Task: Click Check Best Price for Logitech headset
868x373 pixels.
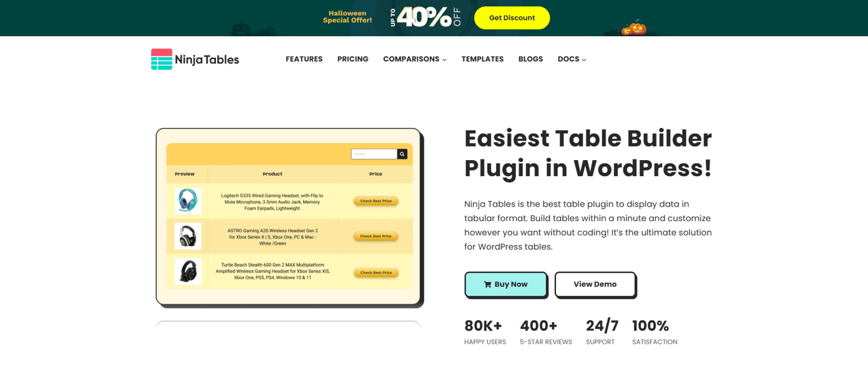Action: [376, 201]
